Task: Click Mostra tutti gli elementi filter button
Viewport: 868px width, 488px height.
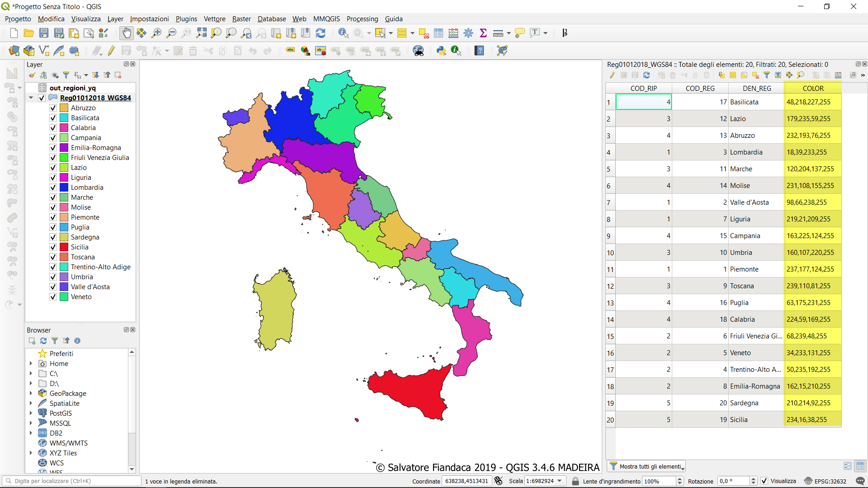Action: [x=646, y=466]
